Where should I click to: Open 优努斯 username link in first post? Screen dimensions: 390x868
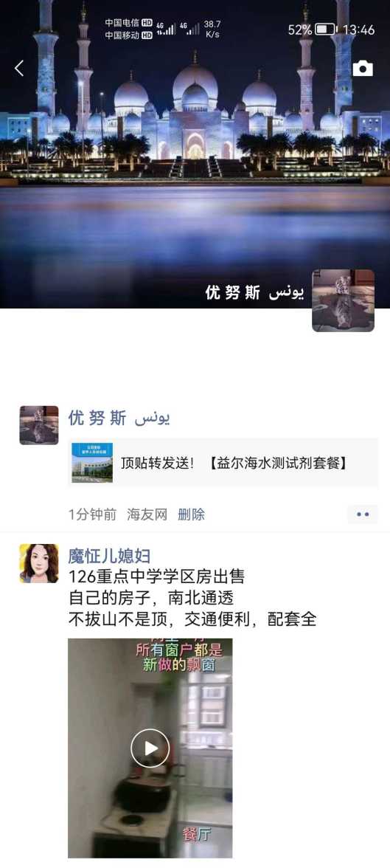pyautogui.click(x=119, y=418)
